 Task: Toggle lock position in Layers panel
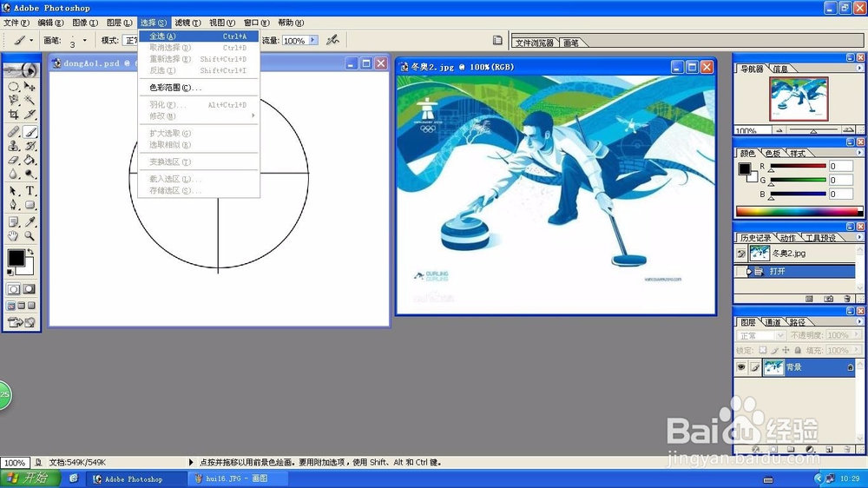pyautogui.click(x=786, y=350)
